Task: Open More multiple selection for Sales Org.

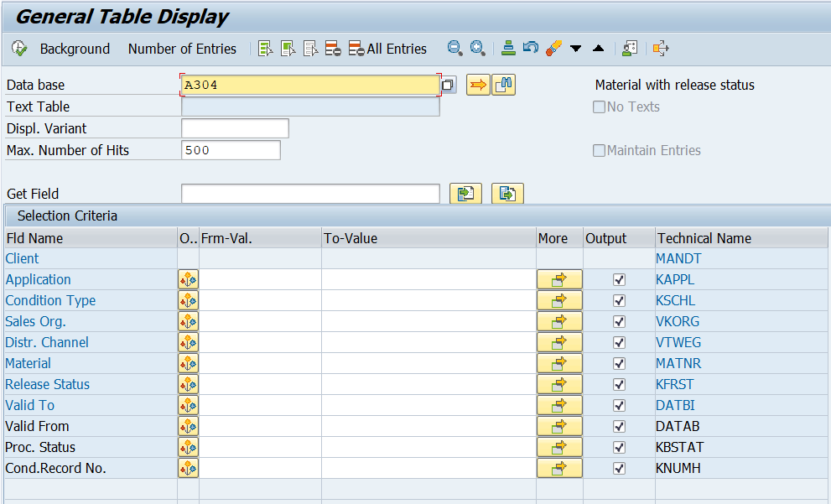Action: coord(559,322)
